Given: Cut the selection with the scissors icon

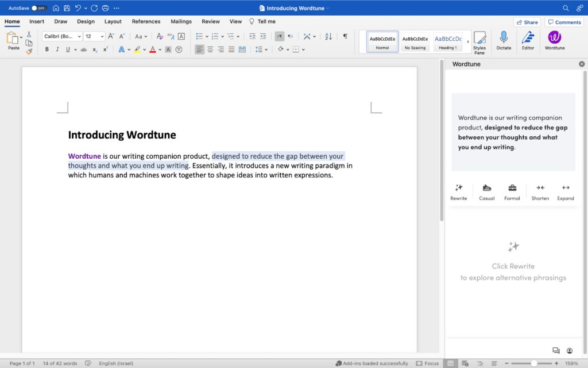Looking at the screenshot, I should point(29,34).
